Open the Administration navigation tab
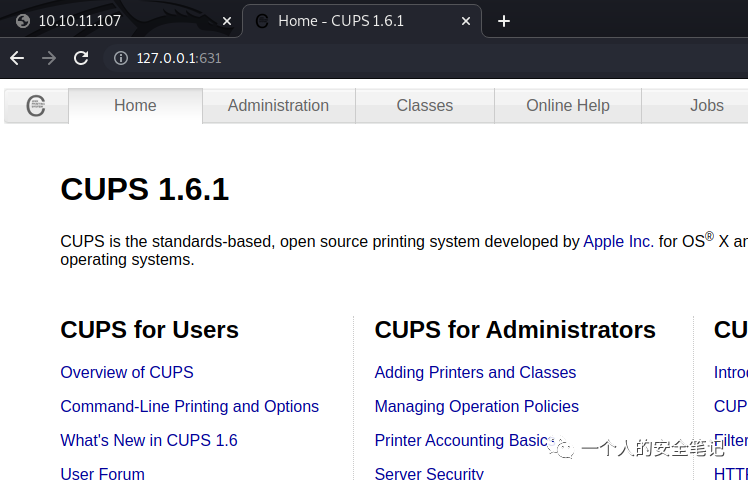Screen dimensions: 748x480 pos(279,105)
